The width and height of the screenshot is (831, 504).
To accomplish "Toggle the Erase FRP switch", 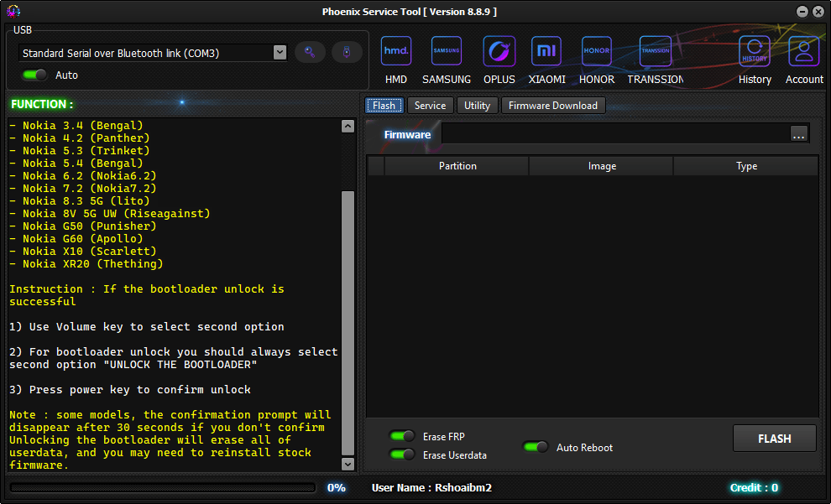I will 402,436.
